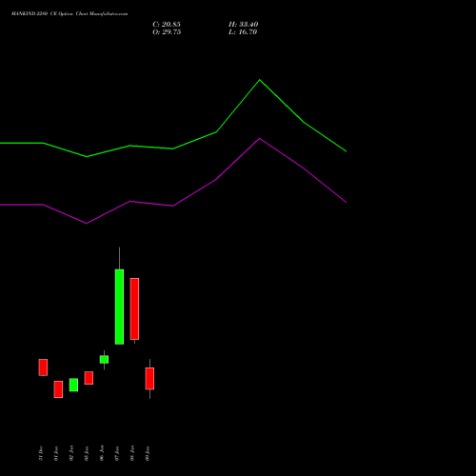Click the peak of the purple line
Image resolution: width=476 pixels, height=476 pixels.
(x=260, y=138)
